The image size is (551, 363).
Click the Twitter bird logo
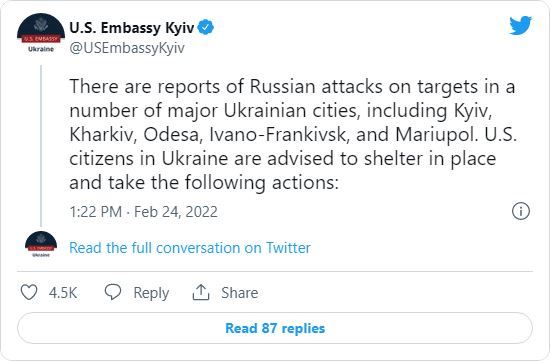click(520, 25)
